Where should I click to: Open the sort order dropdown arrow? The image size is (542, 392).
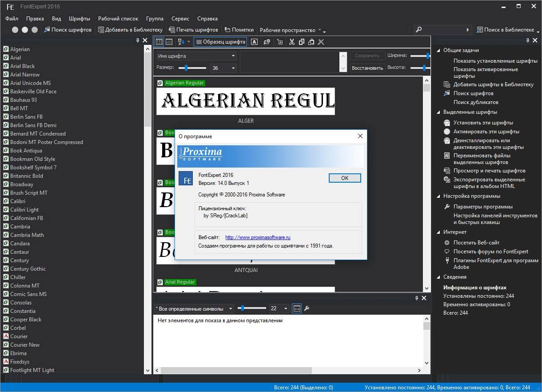point(189,42)
